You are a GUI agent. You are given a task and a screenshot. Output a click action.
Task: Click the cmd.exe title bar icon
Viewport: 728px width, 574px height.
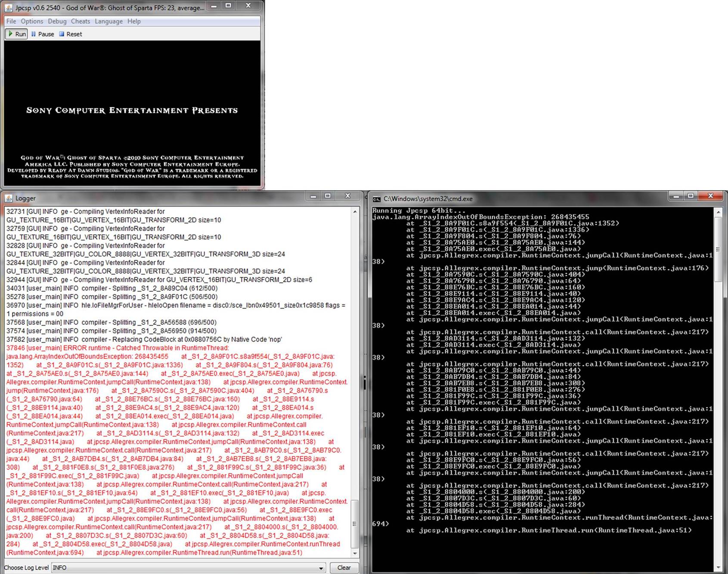pyautogui.click(x=377, y=199)
